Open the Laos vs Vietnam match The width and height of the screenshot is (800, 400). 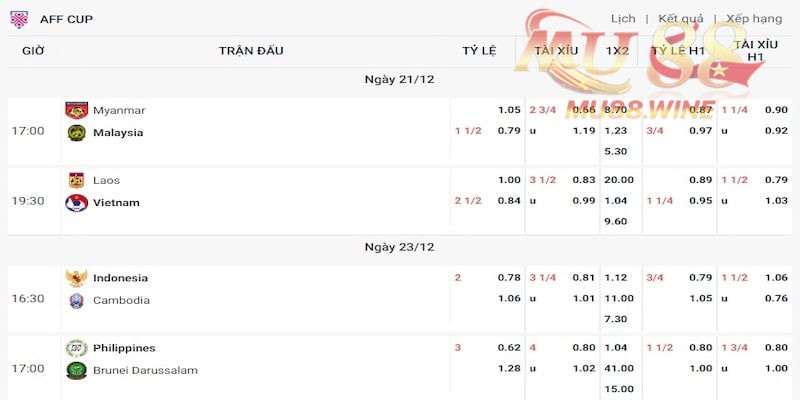coord(116,191)
